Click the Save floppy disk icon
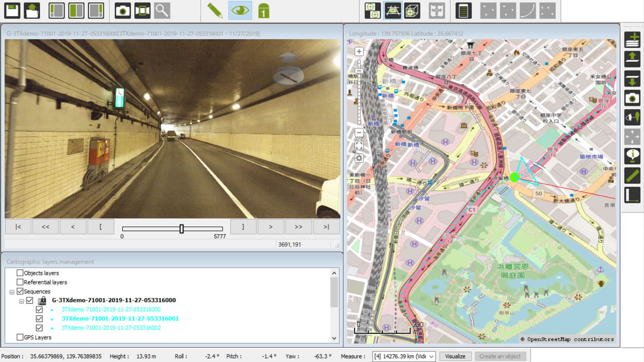The height and width of the screenshot is (362, 644). point(12,11)
